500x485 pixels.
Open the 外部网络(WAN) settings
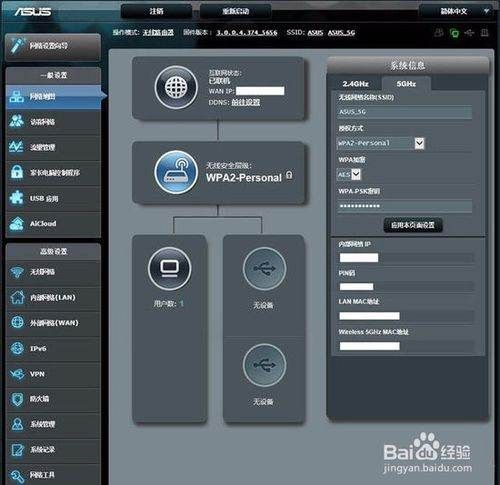point(53,323)
